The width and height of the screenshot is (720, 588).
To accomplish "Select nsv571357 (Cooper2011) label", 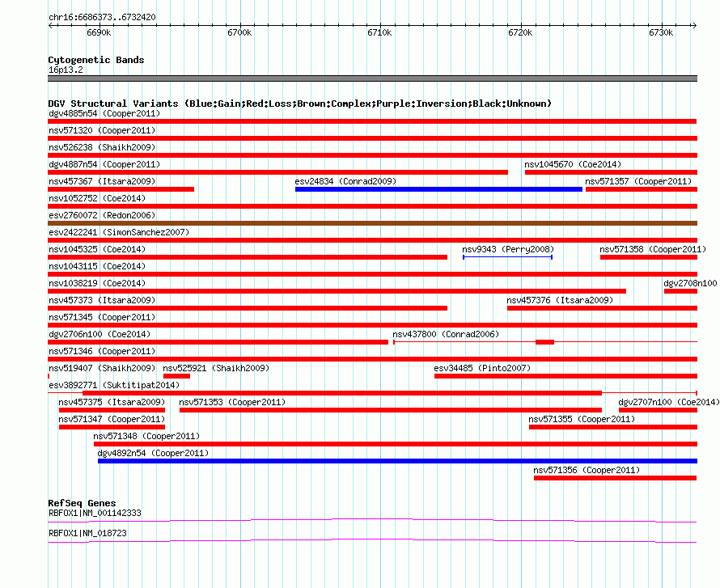I will click(638, 181).
